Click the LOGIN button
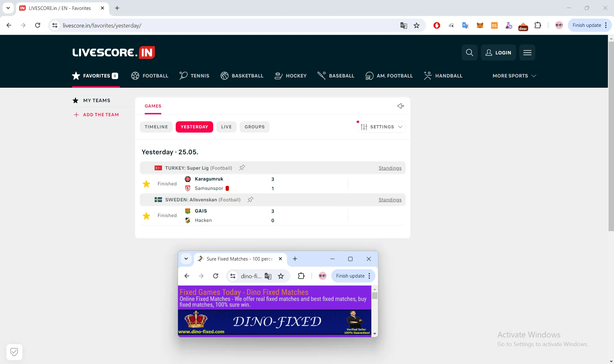The width and height of the screenshot is (614, 364). (x=498, y=53)
